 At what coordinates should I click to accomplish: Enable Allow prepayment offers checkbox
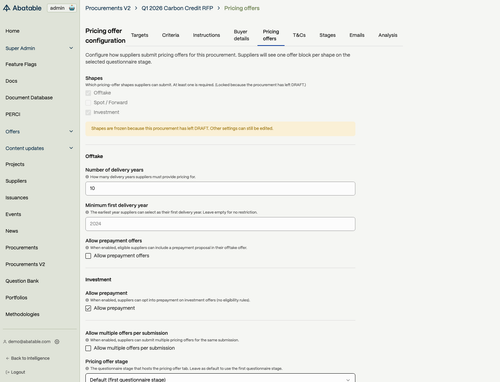click(x=88, y=256)
